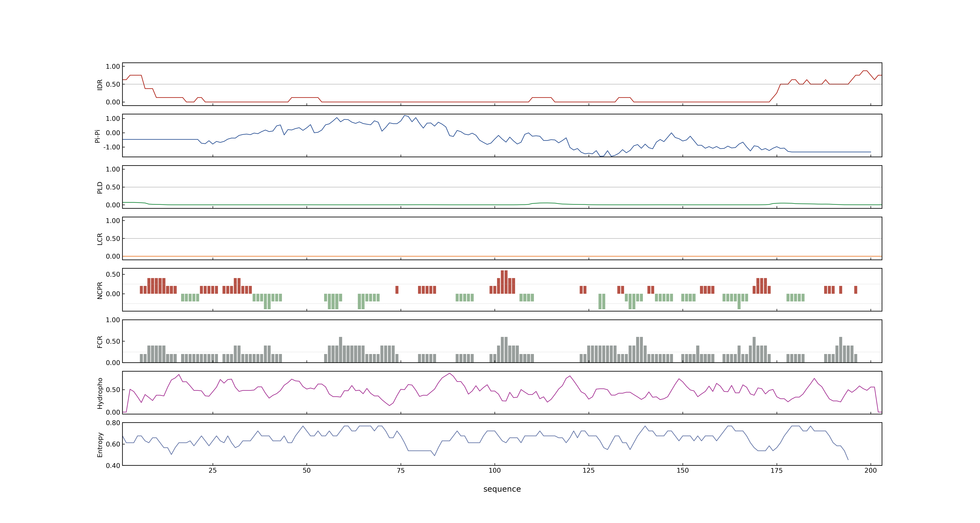Click x-axis tick label 100
The height and width of the screenshot is (523, 980).
point(495,470)
